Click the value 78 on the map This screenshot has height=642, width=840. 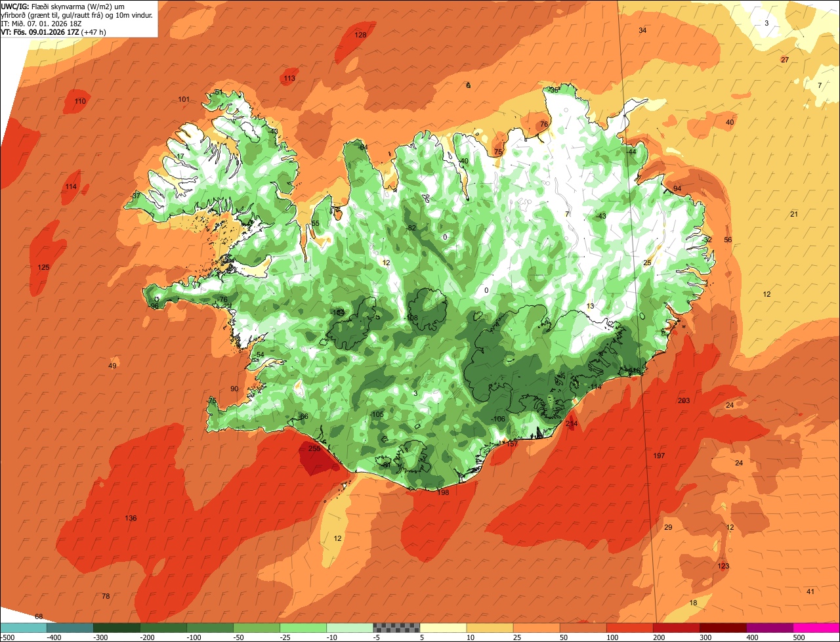(106, 597)
